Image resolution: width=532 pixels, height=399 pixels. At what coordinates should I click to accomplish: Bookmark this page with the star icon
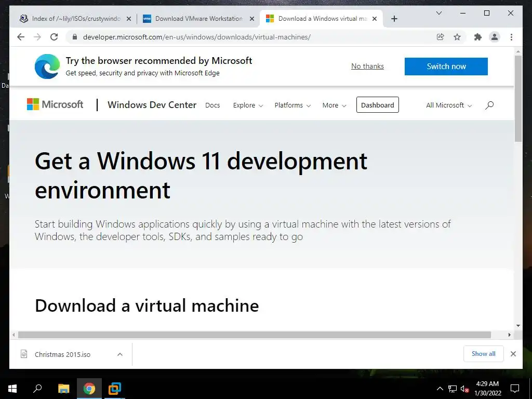[x=457, y=37]
